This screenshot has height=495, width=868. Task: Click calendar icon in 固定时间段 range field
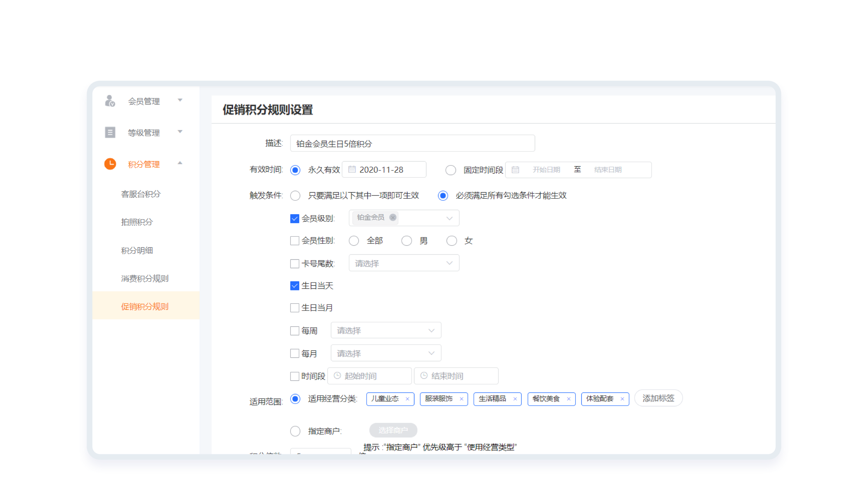point(515,170)
